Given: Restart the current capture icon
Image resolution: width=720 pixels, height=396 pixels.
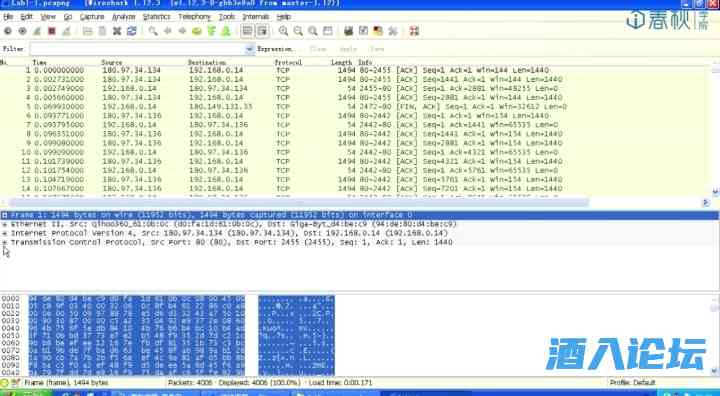Looking at the screenshot, I should coord(67,31).
